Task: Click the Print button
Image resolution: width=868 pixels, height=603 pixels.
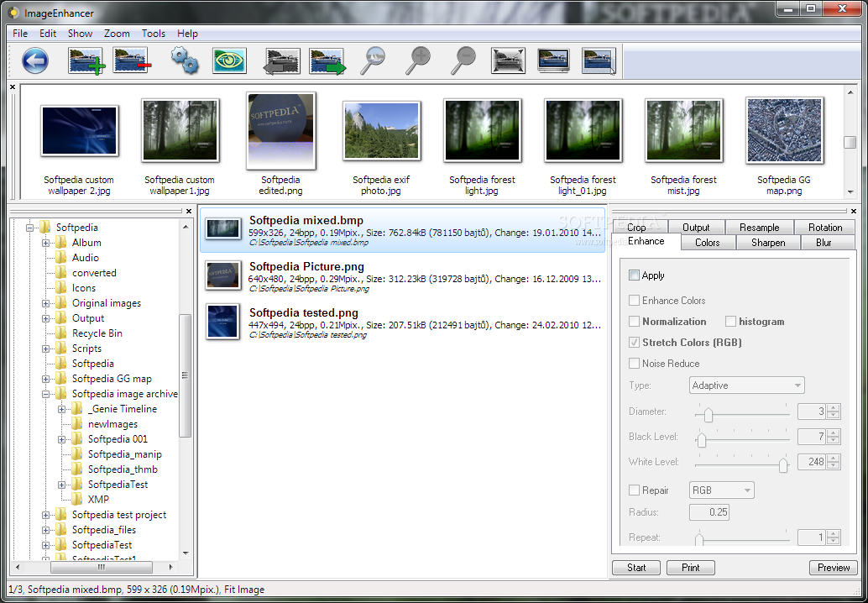Action: [691, 568]
